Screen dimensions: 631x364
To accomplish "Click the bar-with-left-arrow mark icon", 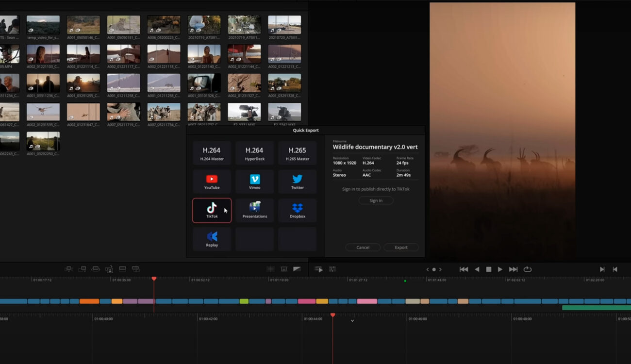I will coord(615,269).
